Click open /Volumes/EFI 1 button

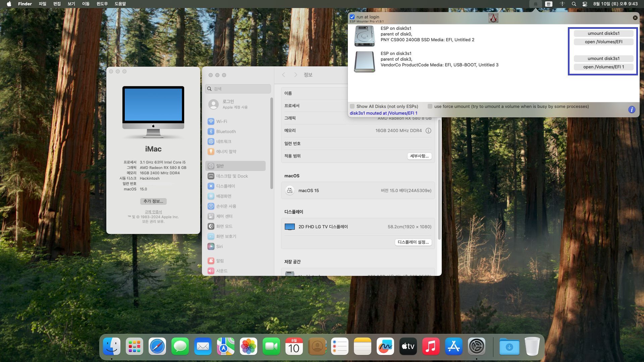tap(603, 67)
